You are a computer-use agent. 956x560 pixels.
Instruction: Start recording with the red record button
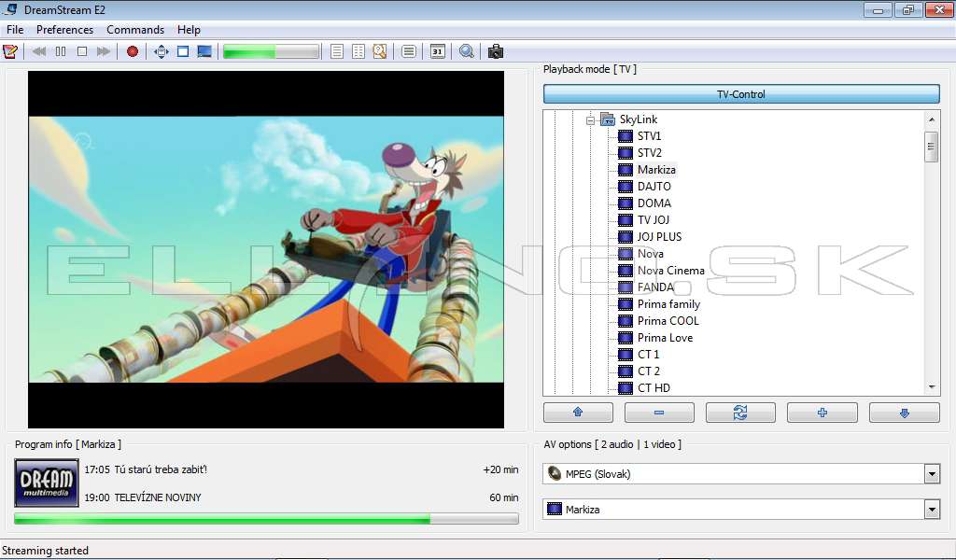[x=133, y=51]
